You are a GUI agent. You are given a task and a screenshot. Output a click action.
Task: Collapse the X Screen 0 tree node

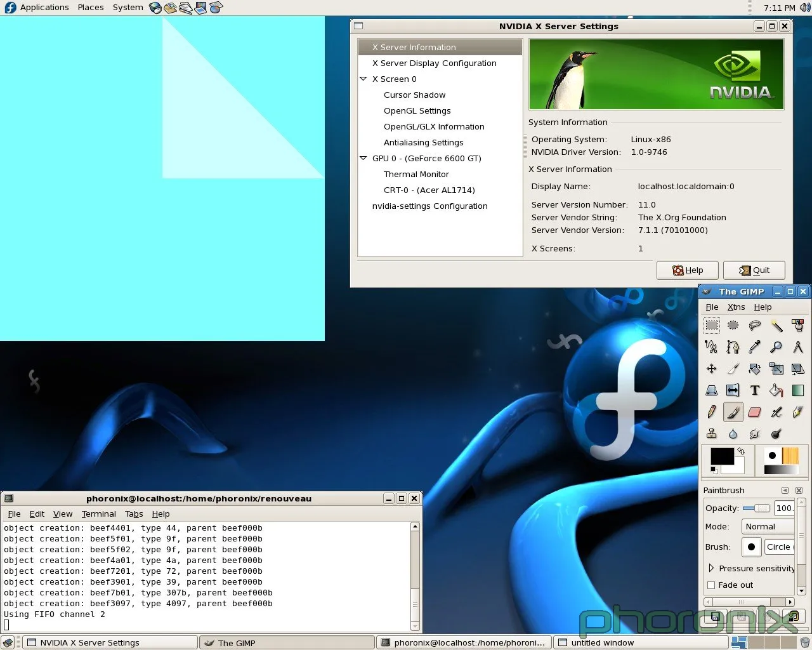[x=363, y=79]
